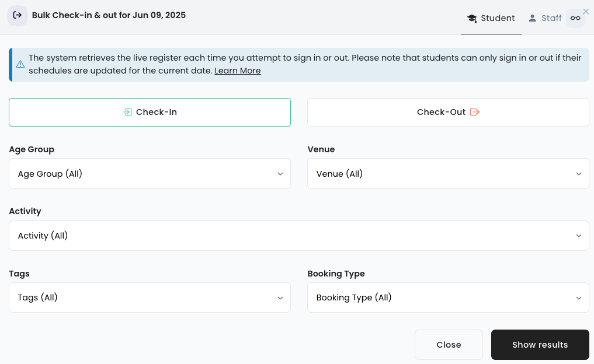Image resolution: width=594 pixels, height=364 pixels.
Task: Click the green Check-In arrow icon
Action: coord(127,112)
